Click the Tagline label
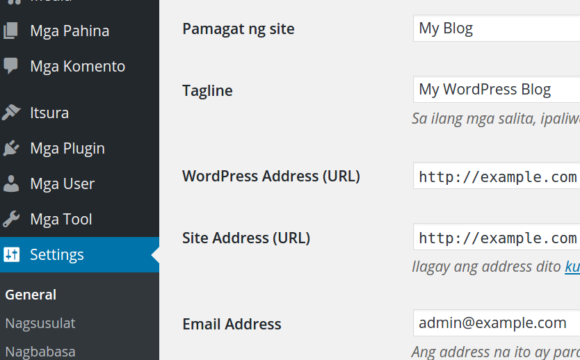Screen dimensions: 580x360 tap(208, 91)
